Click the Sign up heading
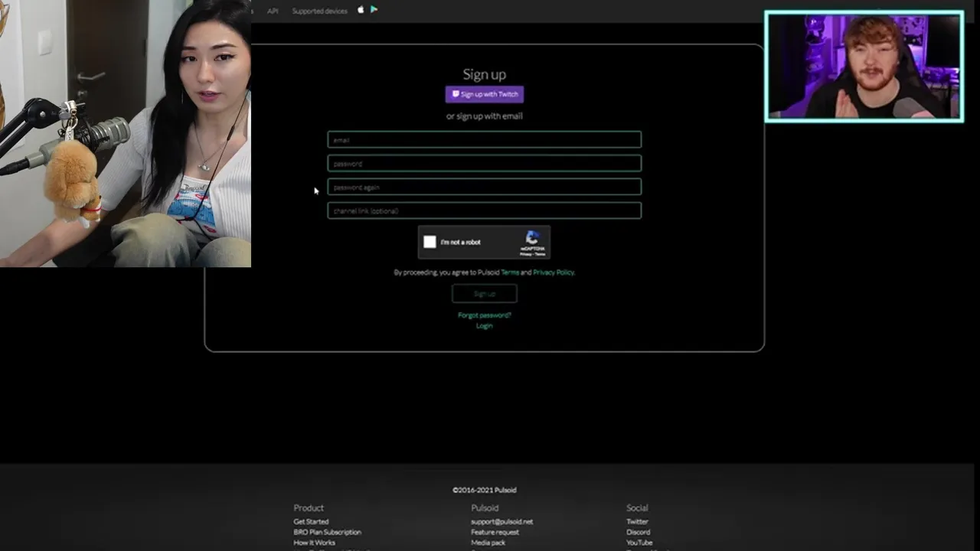The height and width of the screenshot is (551, 980). click(485, 74)
